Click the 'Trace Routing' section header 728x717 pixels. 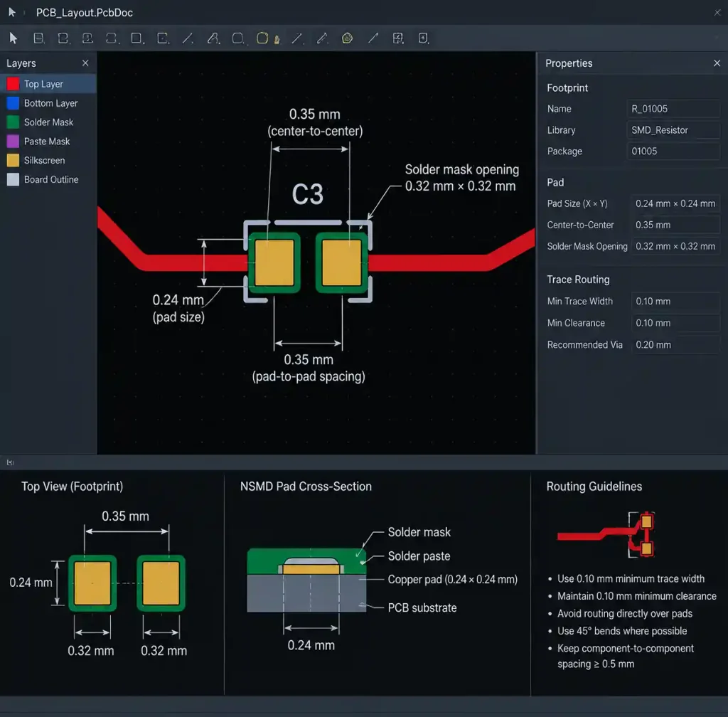click(578, 279)
